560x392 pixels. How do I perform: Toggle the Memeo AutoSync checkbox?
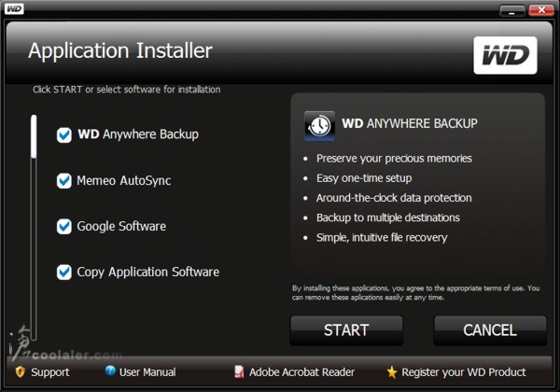[x=63, y=181]
